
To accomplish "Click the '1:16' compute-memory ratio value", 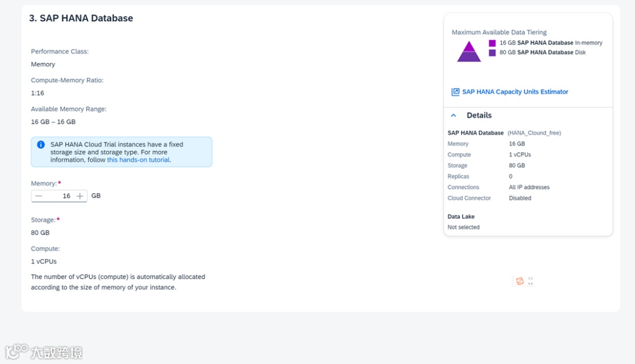I will pyautogui.click(x=37, y=93).
